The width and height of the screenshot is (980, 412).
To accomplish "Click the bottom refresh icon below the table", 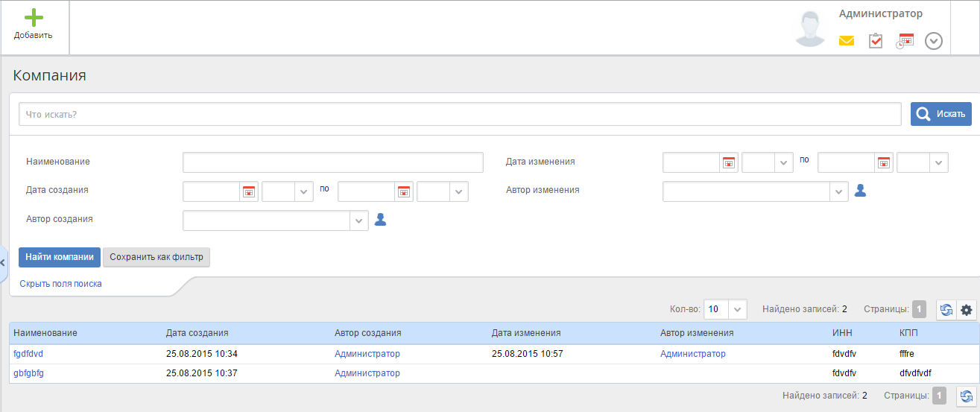I will point(967,396).
